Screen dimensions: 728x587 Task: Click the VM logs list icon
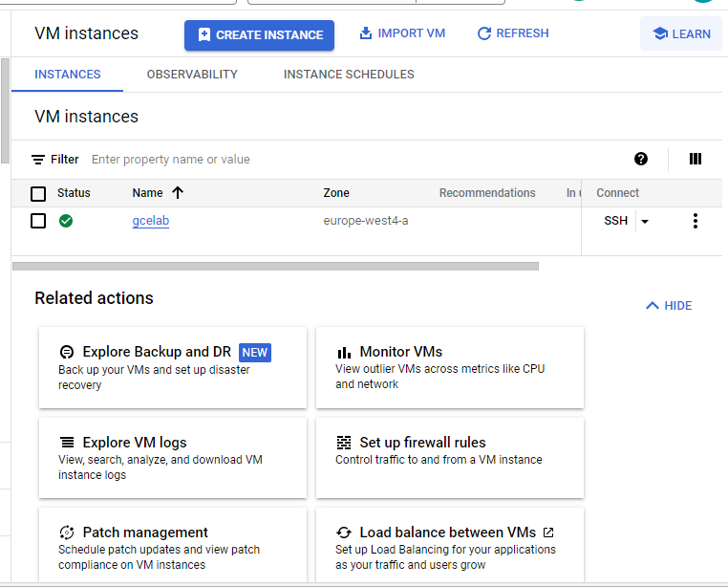click(67, 442)
